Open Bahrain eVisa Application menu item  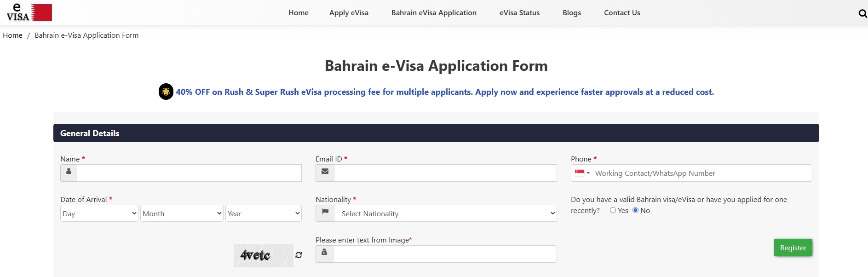point(434,13)
